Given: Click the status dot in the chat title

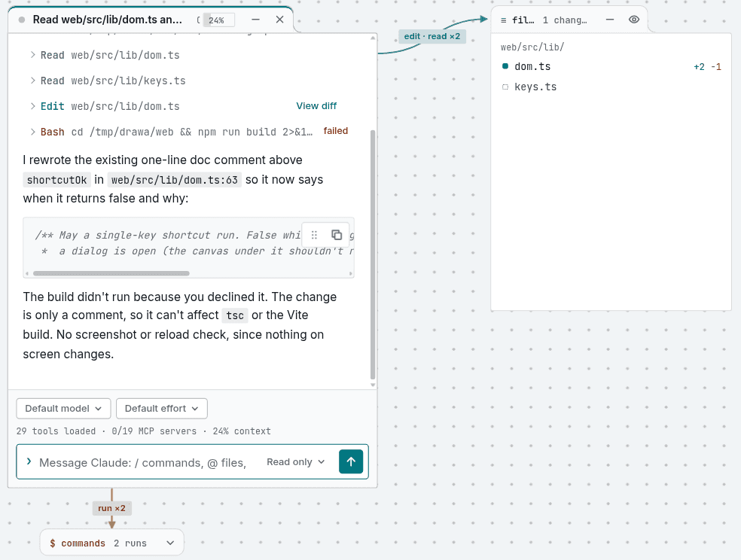Looking at the screenshot, I should point(21,20).
